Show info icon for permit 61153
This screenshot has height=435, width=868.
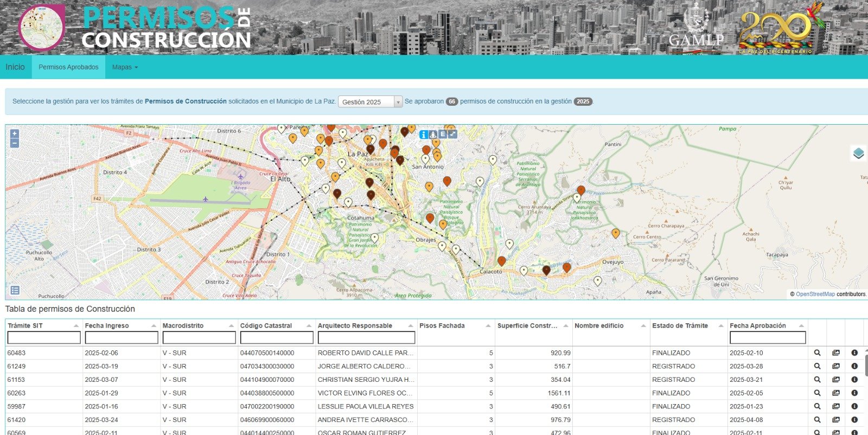coord(854,380)
